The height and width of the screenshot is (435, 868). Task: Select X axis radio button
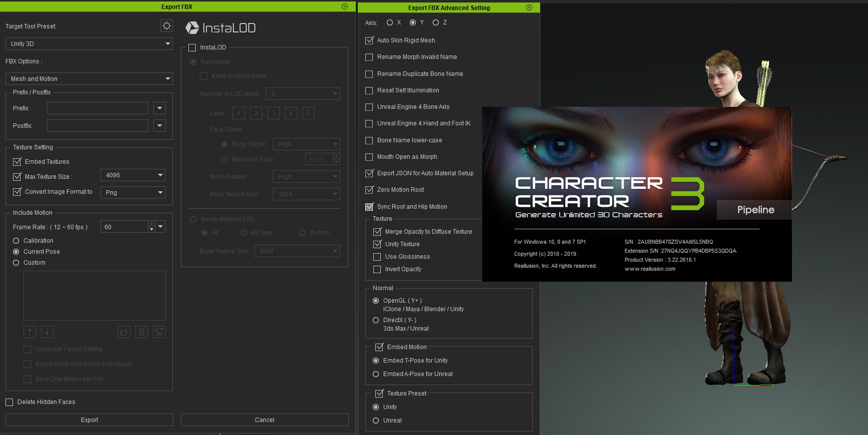tap(390, 22)
